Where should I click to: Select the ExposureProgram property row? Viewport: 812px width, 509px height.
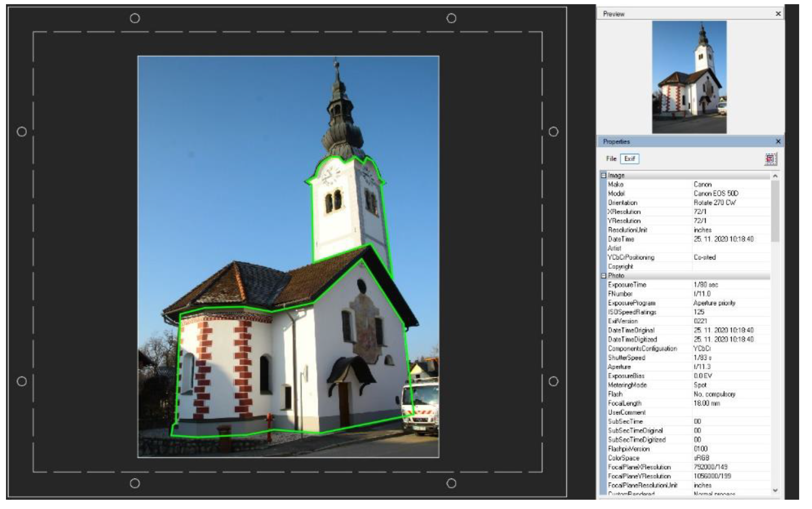pos(631,303)
